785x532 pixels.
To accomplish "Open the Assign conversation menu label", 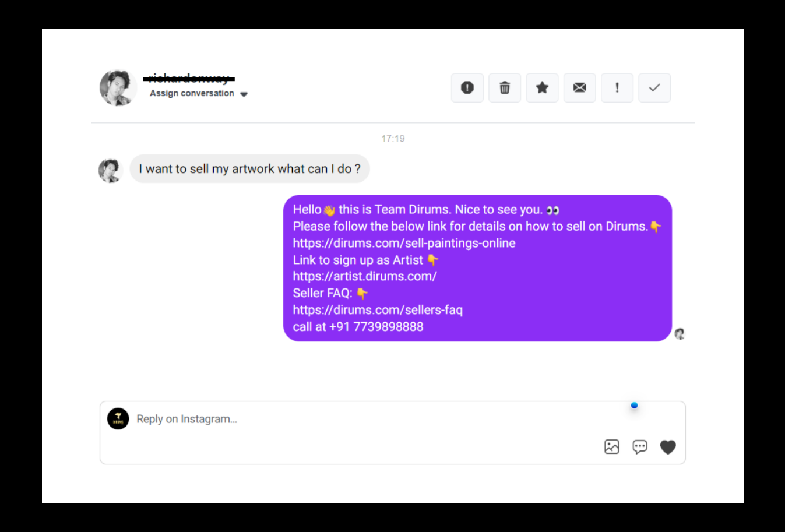I will coord(192,93).
